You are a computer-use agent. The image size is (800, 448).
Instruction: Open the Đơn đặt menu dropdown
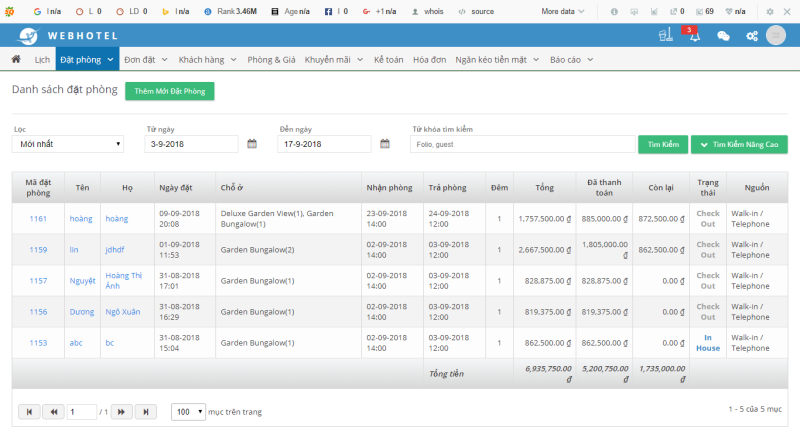(145, 60)
